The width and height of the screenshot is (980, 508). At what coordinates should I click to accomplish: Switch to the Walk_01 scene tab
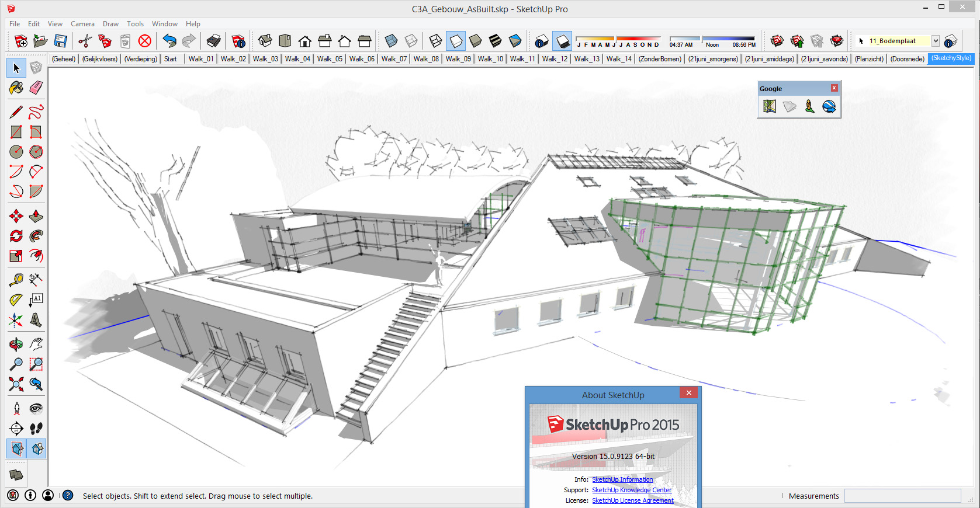tap(201, 59)
